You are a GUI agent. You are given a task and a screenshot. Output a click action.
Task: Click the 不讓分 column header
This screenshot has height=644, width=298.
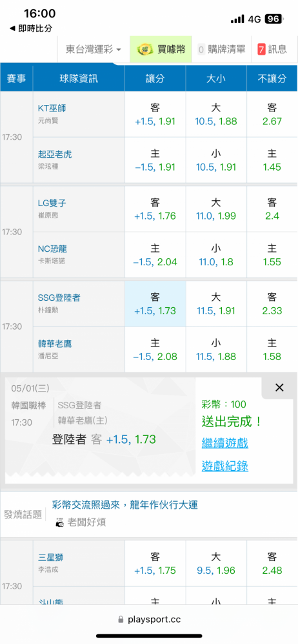coord(272,79)
